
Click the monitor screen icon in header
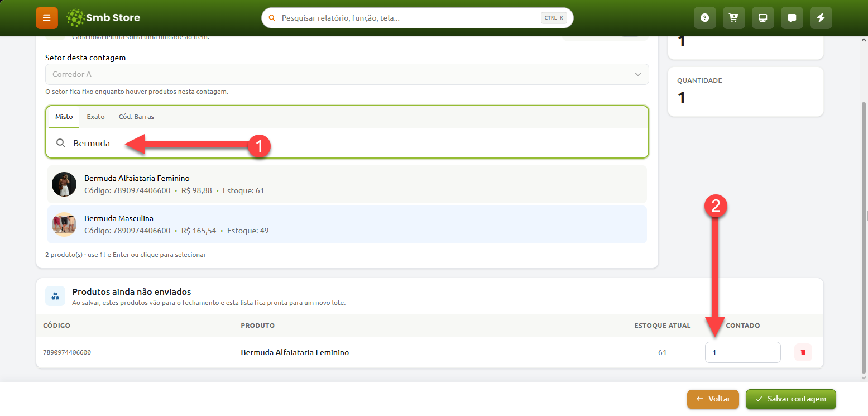[763, 18]
